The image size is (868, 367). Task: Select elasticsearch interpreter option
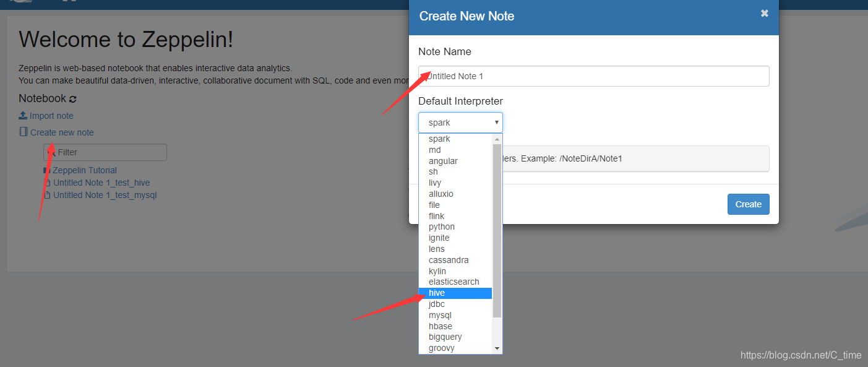pos(455,282)
